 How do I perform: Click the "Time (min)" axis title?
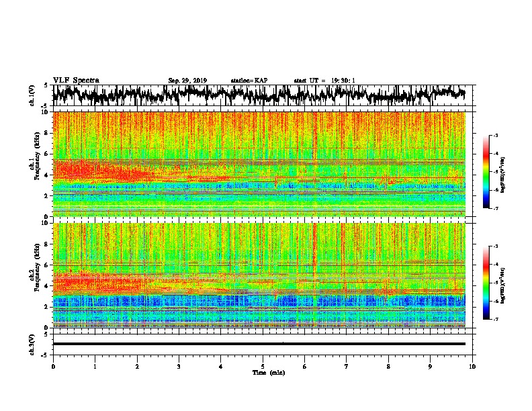[x=269, y=373]
